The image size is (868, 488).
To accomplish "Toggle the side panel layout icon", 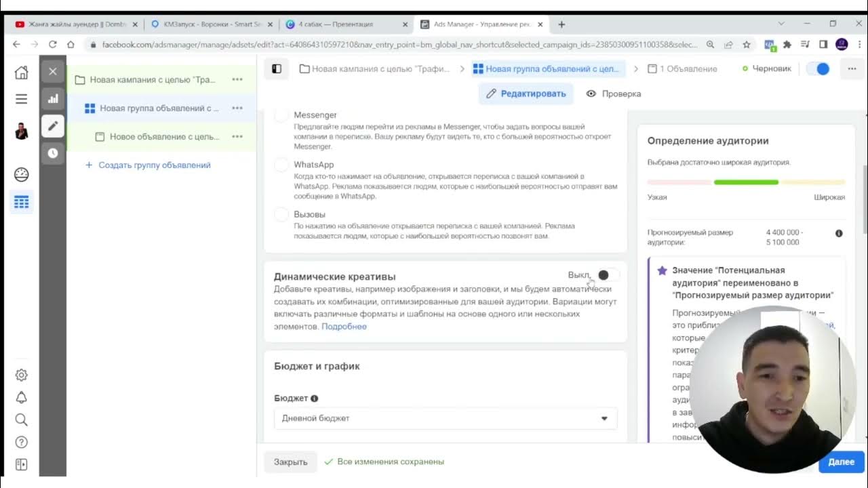I will pyautogui.click(x=277, y=68).
